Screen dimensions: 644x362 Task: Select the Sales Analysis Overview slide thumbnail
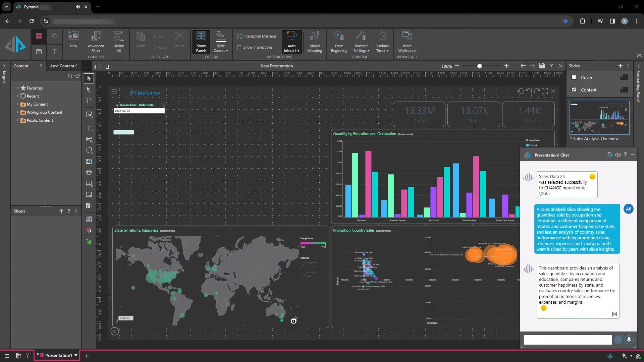(x=599, y=118)
